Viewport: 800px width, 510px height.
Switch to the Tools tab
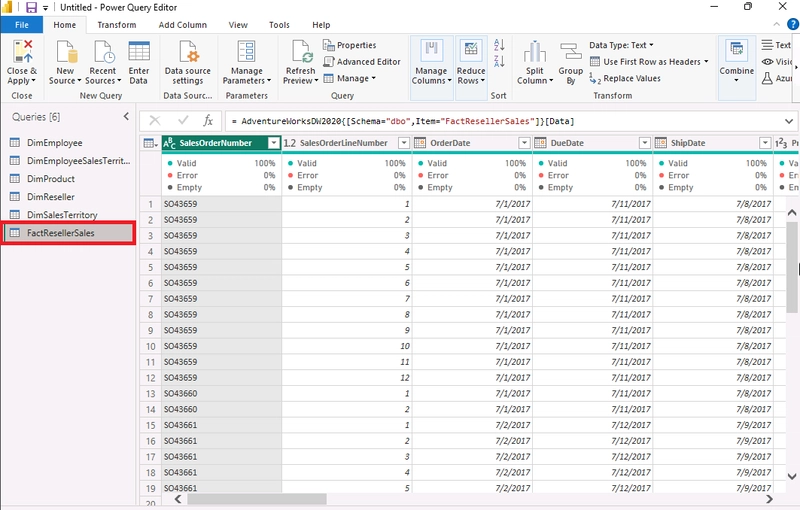pyautogui.click(x=279, y=24)
